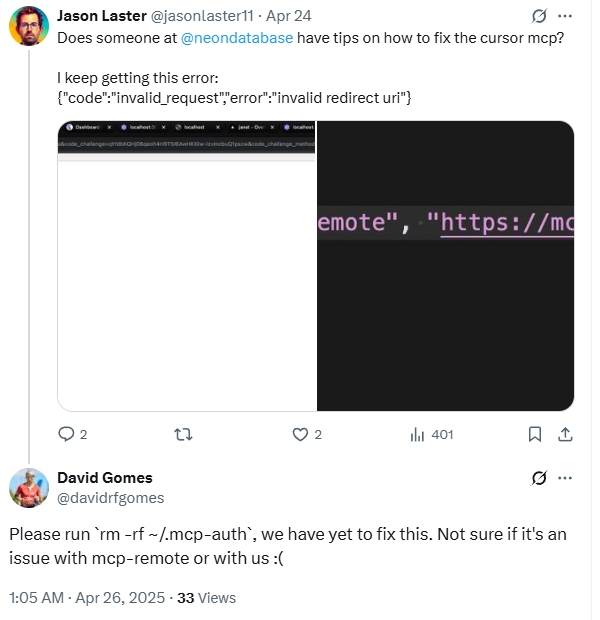The height and width of the screenshot is (620, 600).
Task: Open Jason Laster's profile avatar
Action: coord(29,26)
